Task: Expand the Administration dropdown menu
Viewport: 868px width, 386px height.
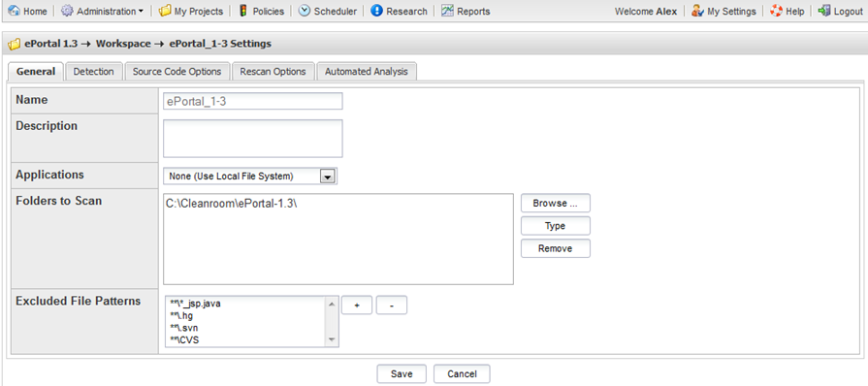Action: (141, 11)
